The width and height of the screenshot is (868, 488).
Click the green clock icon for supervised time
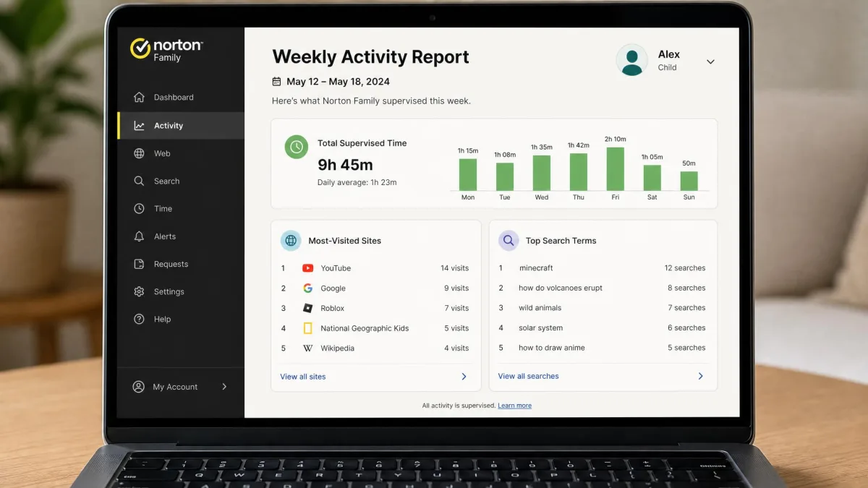297,147
